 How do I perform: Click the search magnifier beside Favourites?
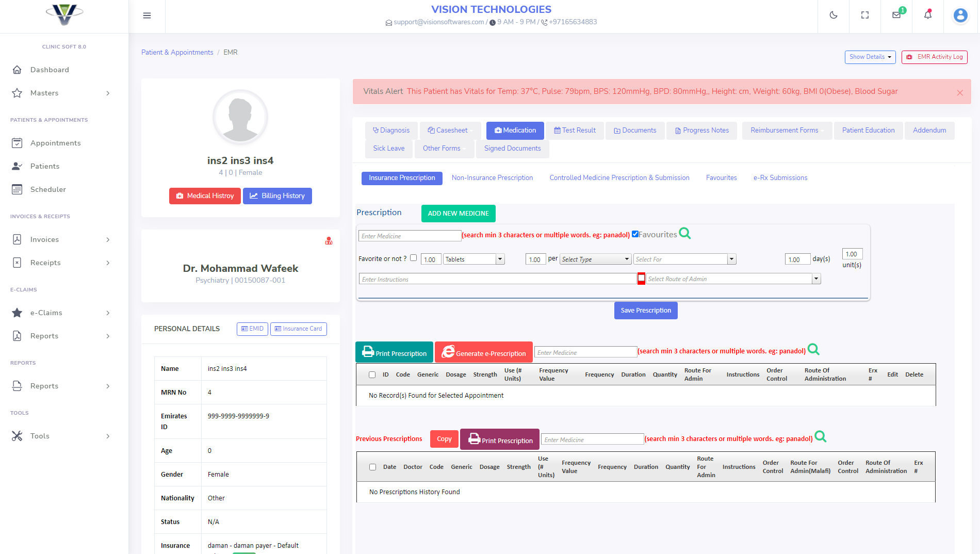(x=685, y=234)
